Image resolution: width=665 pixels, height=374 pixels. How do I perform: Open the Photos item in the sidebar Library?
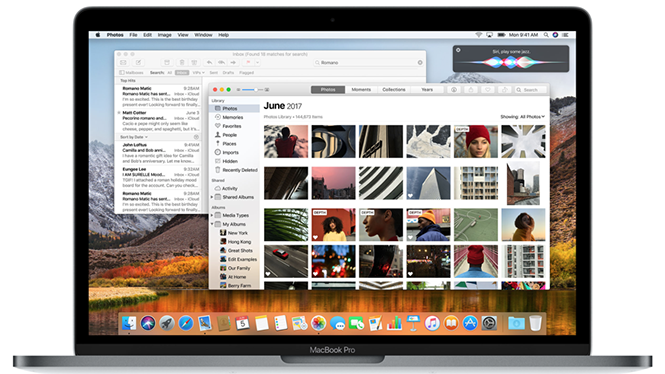235,109
